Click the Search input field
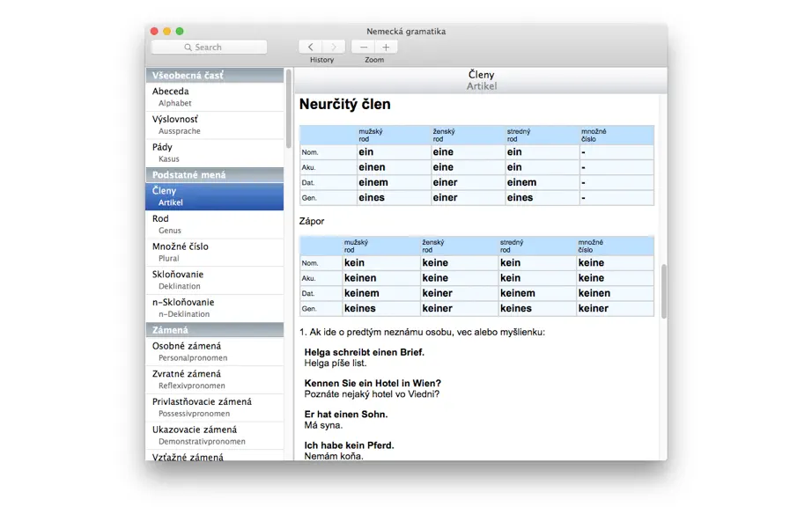812x507 pixels. [x=210, y=47]
